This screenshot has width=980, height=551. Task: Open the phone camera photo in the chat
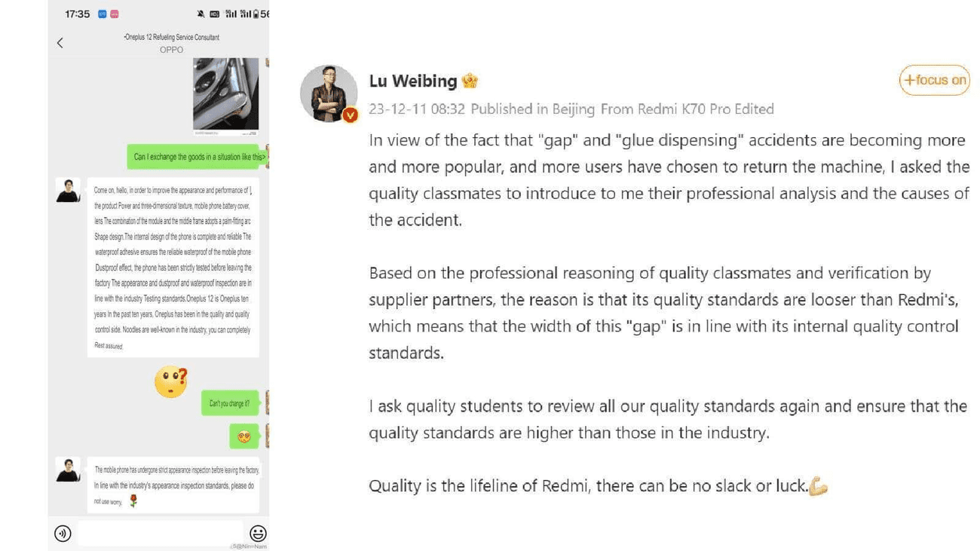click(x=225, y=94)
